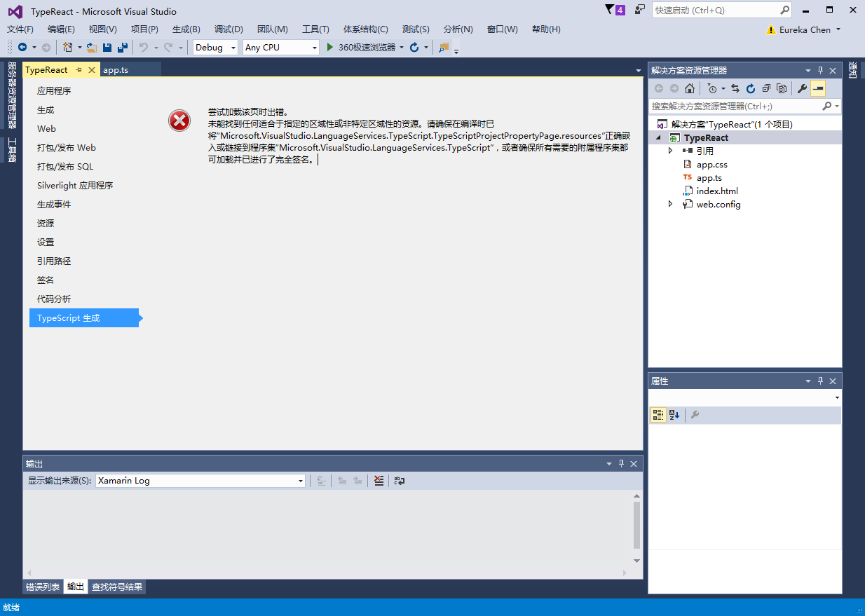Click the feedback icon next to notifications
Screen dimensions: 865x616
[639, 10]
